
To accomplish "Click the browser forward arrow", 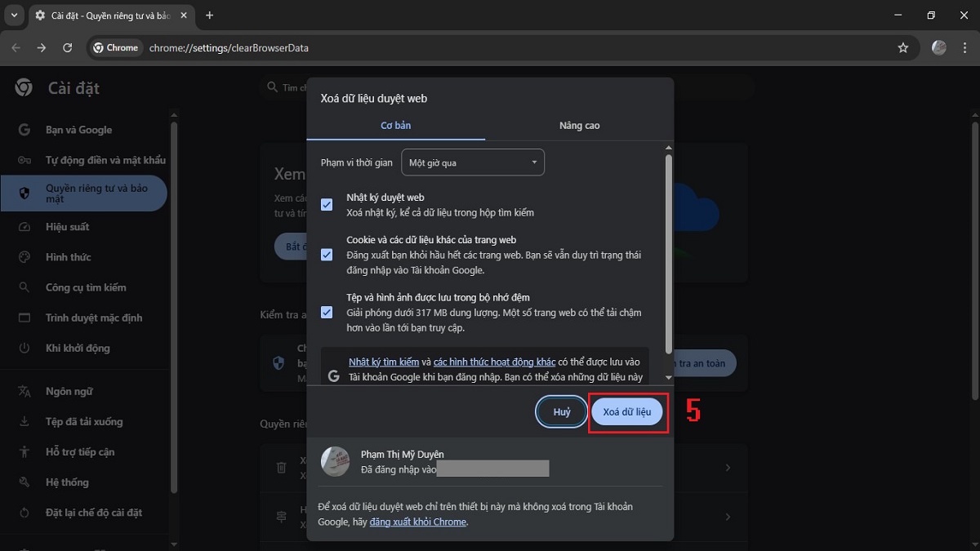I will [x=42, y=48].
